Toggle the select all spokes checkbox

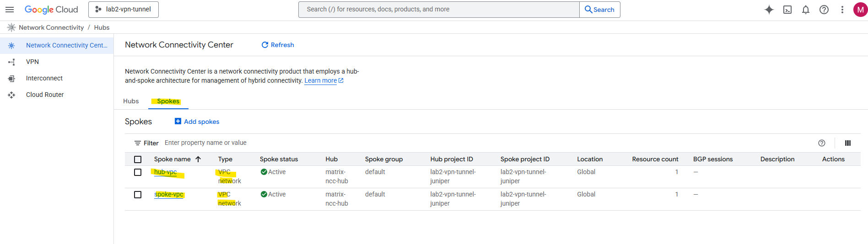pos(138,159)
